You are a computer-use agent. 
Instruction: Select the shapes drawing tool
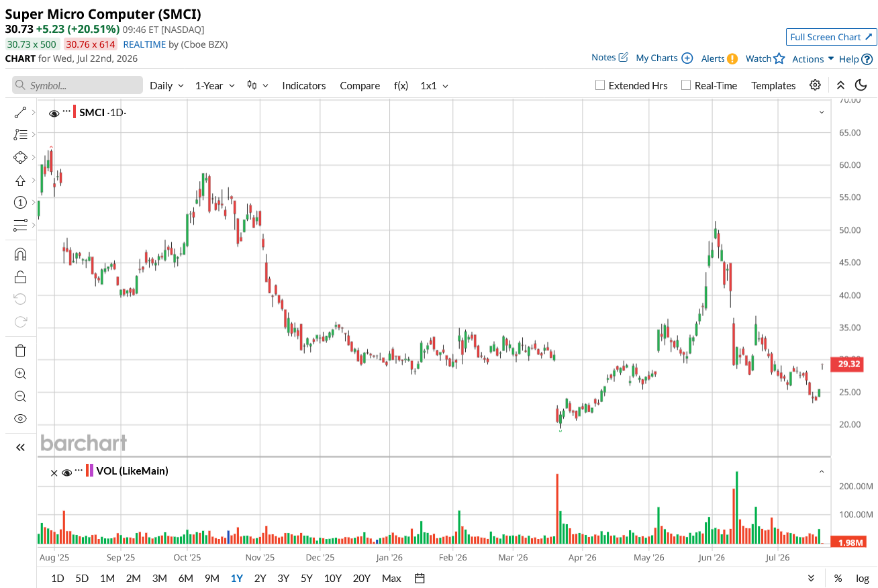click(x=20, y=158)
